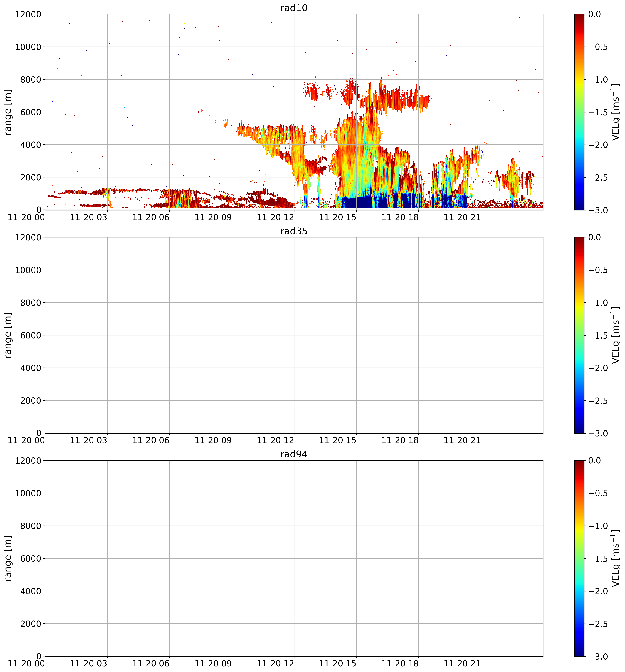Click the '−2.0' tick on rad10's colorbar

598,145
